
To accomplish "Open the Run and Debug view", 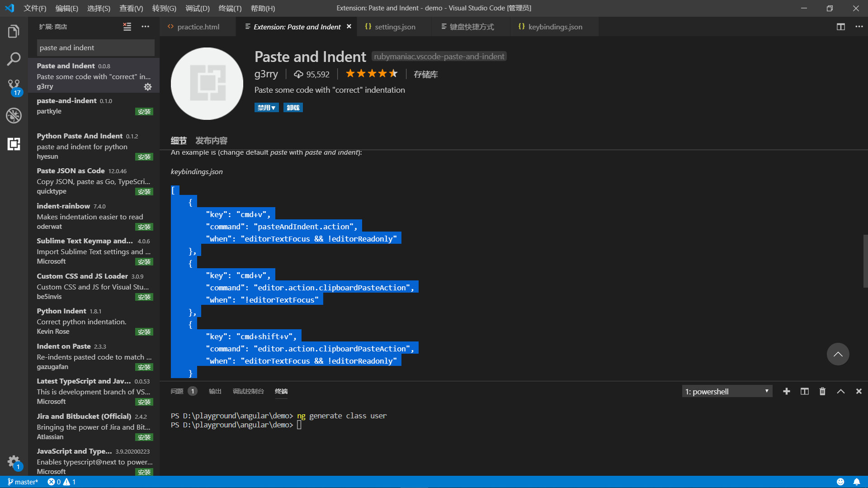I will tap(14, 115).
